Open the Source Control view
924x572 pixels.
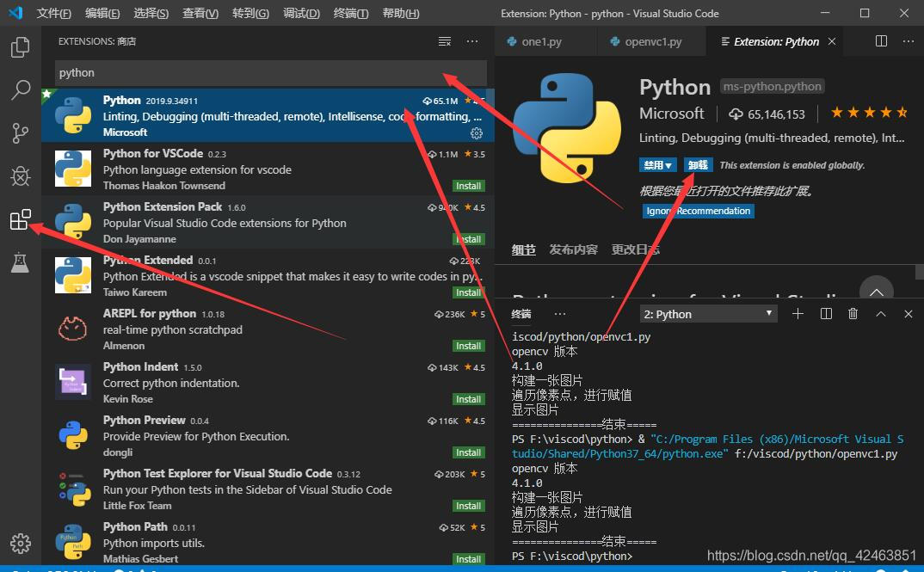[21, 133]
